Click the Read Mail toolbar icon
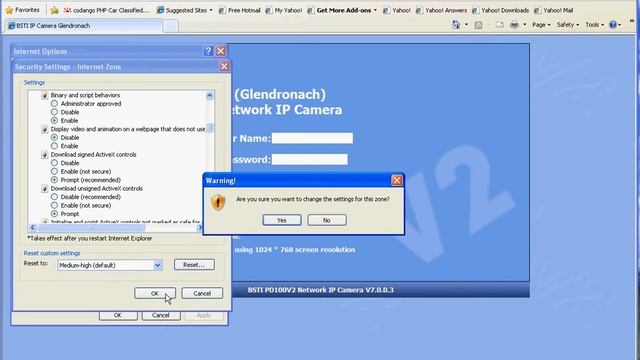The height and width of the screenshot is (360, 640). (x=499, y=25)
